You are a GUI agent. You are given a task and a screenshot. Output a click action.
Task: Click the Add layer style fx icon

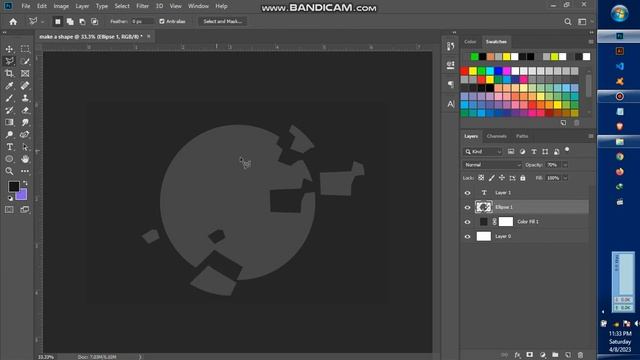point(517,355)
